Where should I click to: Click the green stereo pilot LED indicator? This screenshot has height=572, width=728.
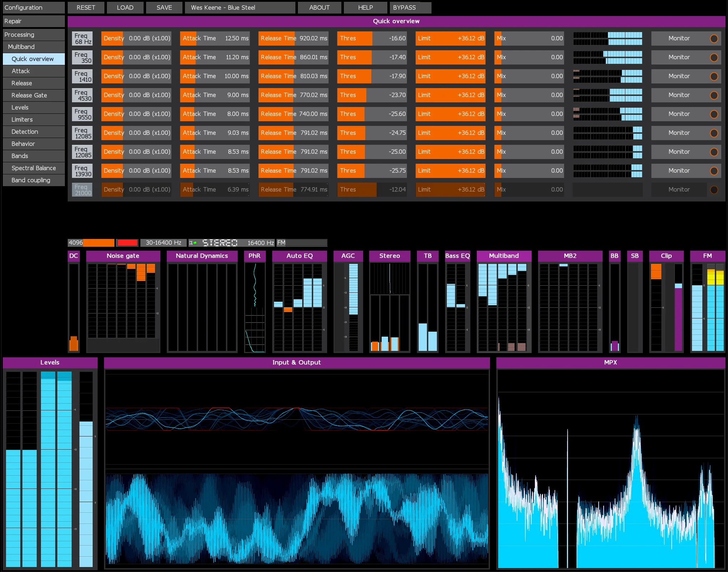pyautogui.click(x=195, y=242)
